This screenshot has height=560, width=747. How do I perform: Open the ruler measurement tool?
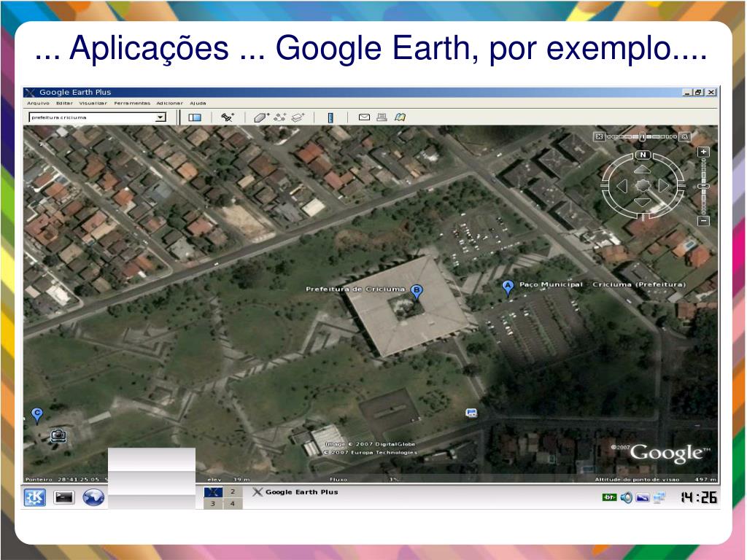[x=330, y=117]
